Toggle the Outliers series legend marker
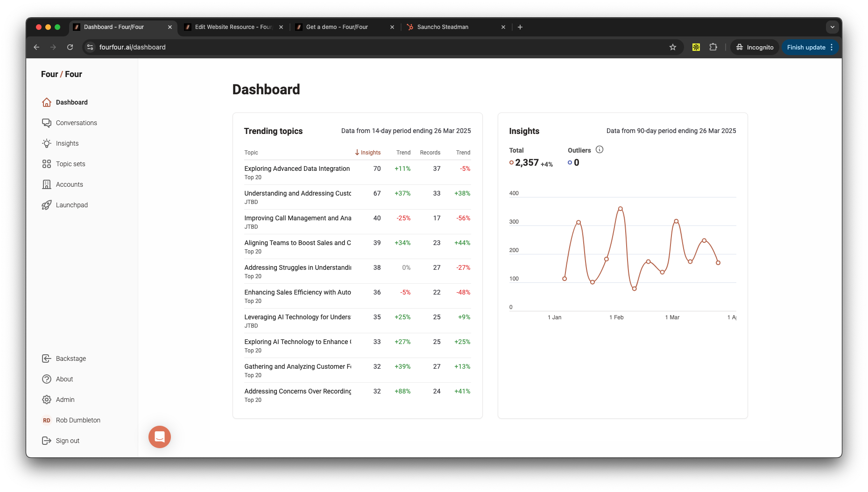This screenshot has height=492, width=868. pos(570,162)
